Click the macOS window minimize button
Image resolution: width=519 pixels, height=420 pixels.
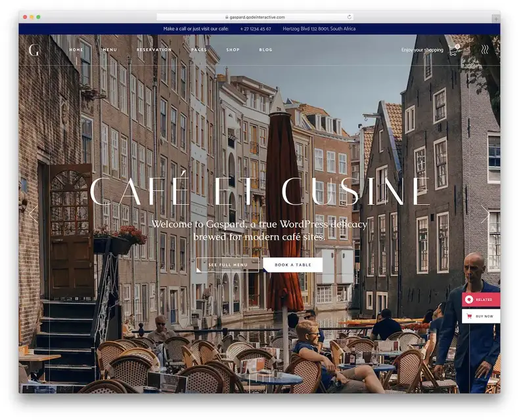[32, 17]
